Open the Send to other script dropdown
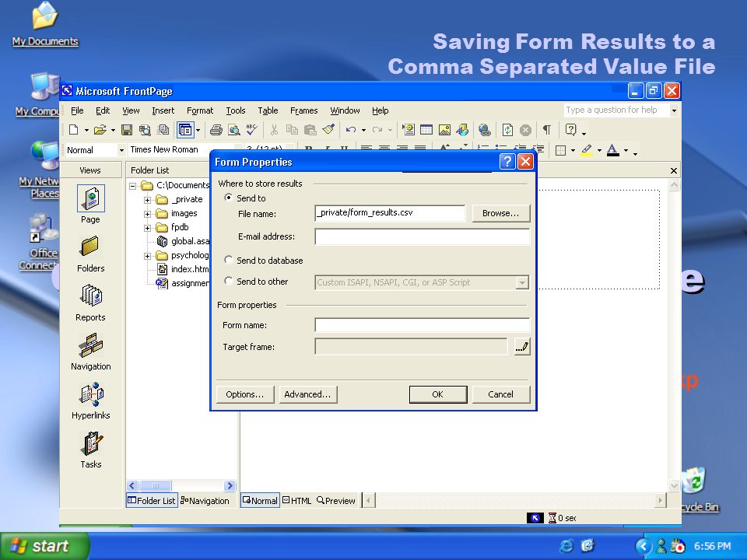This screenshot has height=560, width=747. tap(522, 282)
